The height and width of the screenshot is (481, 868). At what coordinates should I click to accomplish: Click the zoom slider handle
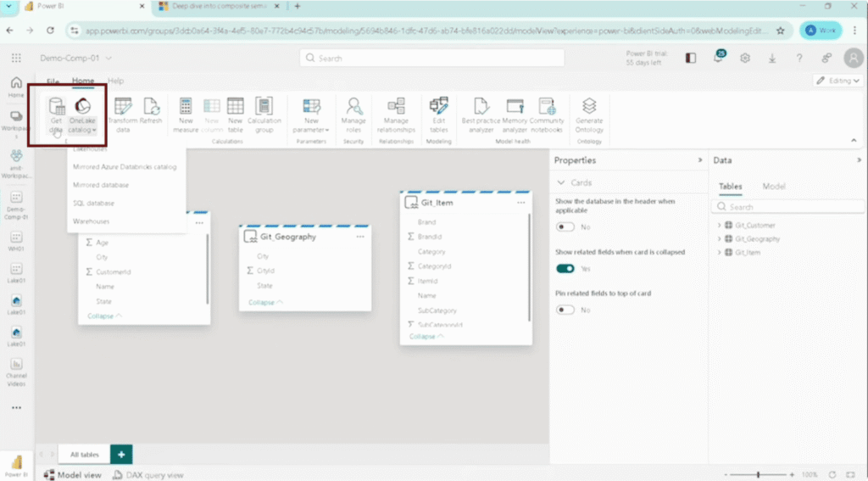pyautogui.click(x=759, y=475)
